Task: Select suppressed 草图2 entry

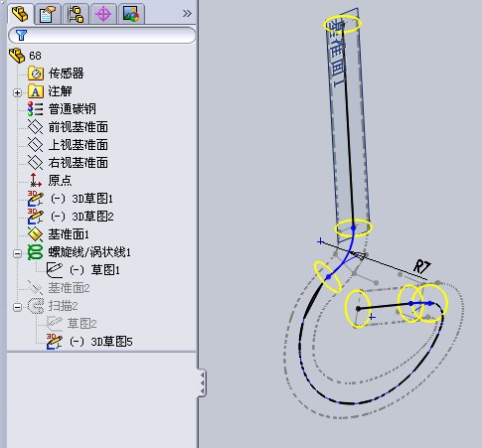Action: pyautogui.click(x=81, y=324)
